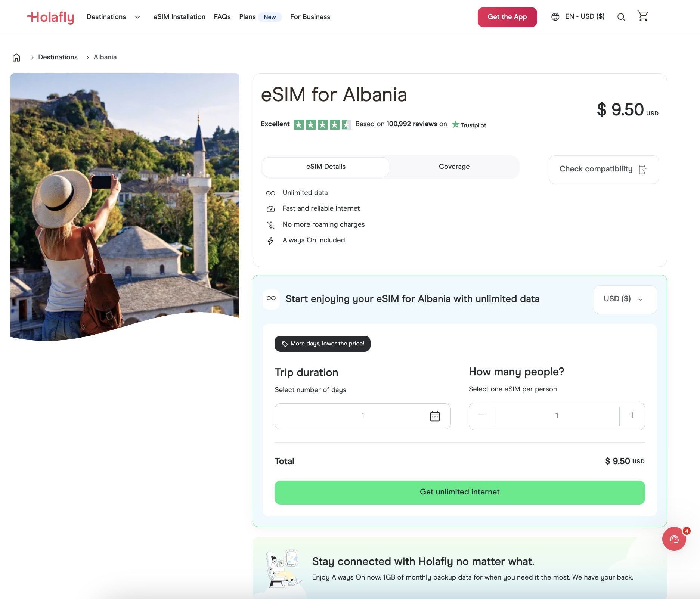The height and width of the screenshot is (599, 700).
Task: Click the search magnifier icon
Action: tap(621, 17)
